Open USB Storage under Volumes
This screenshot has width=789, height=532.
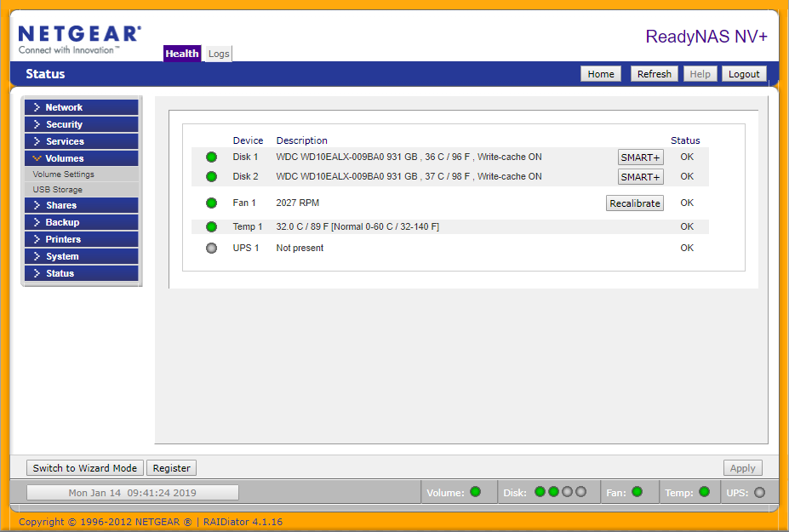point(58,190)
